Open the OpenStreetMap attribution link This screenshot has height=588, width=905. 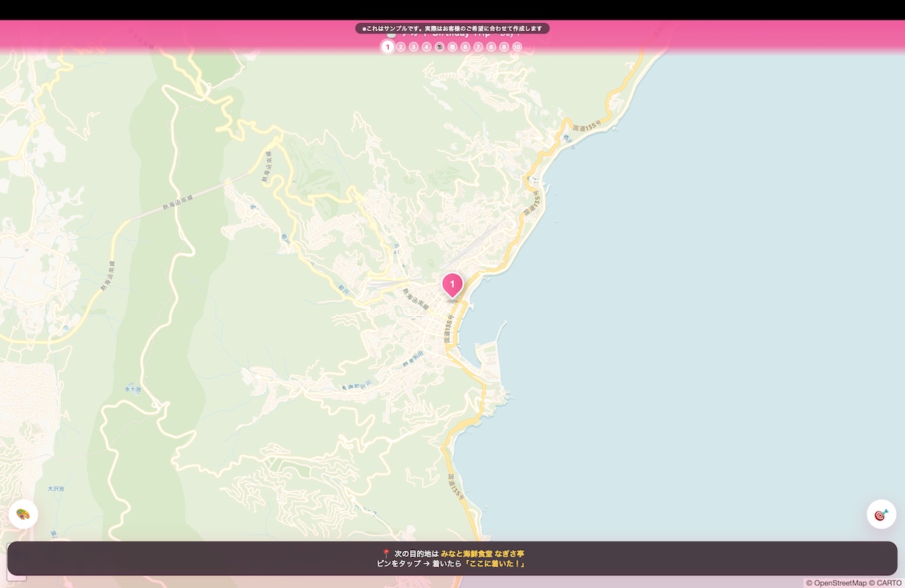point(840,583)
